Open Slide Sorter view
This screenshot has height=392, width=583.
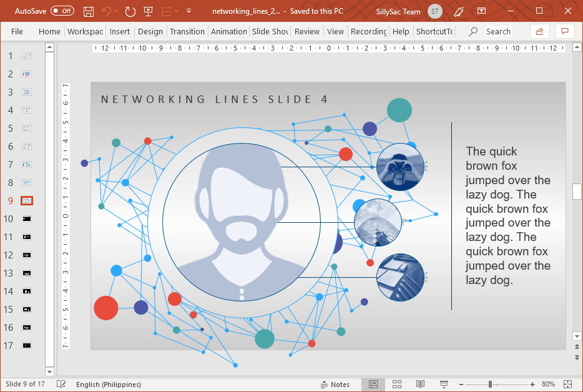(397, 385)
